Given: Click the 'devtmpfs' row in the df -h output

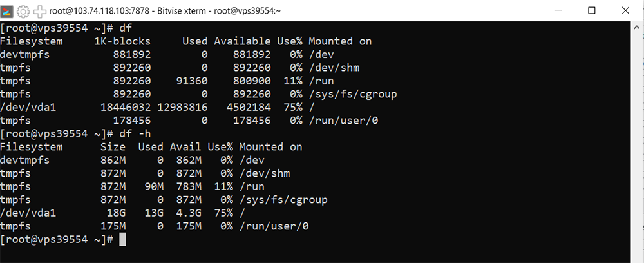Looking at the screenshot, I should [24, 161].
